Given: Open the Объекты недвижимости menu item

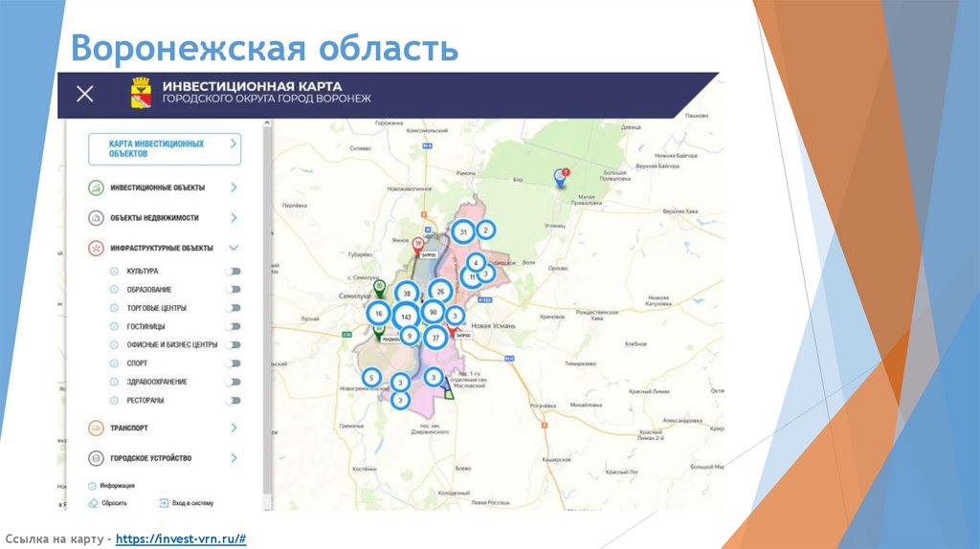Looking at the screenshot, I should coord(154,218).
